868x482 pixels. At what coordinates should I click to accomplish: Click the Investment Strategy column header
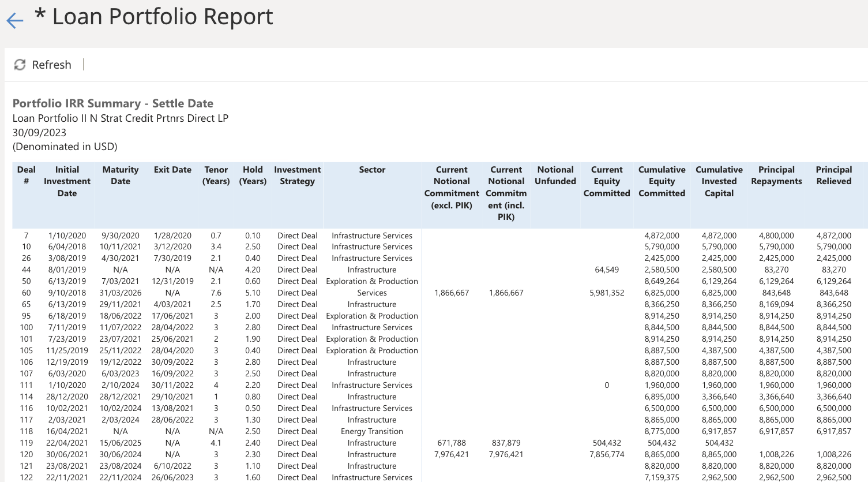click(x=297, y=175)
